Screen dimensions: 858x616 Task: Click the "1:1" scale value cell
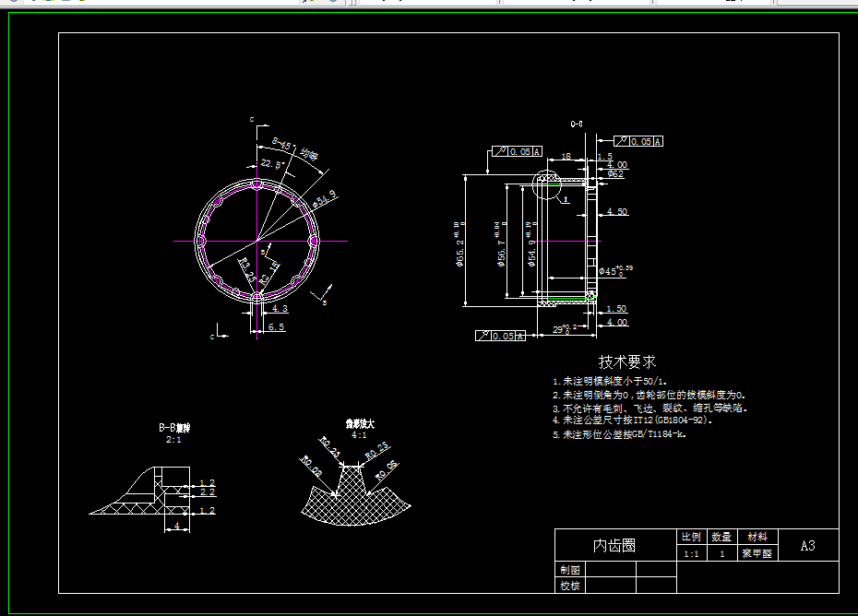click(x=691, y=553)
